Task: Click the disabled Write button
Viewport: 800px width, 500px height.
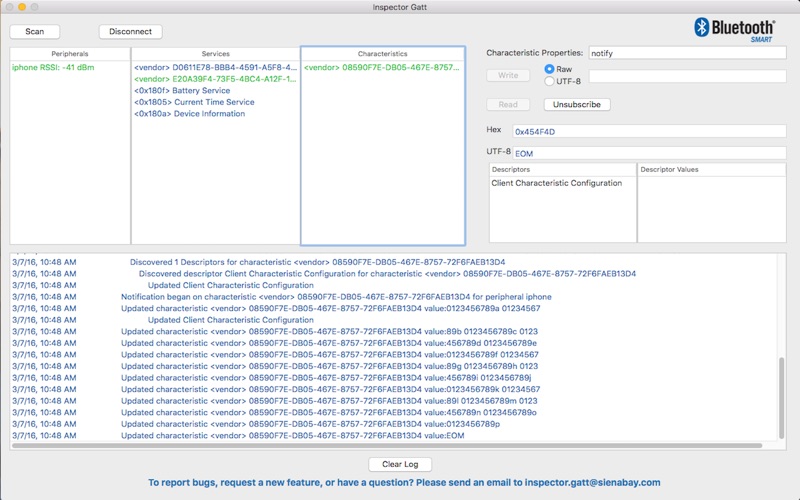Action: click(508, 76)
